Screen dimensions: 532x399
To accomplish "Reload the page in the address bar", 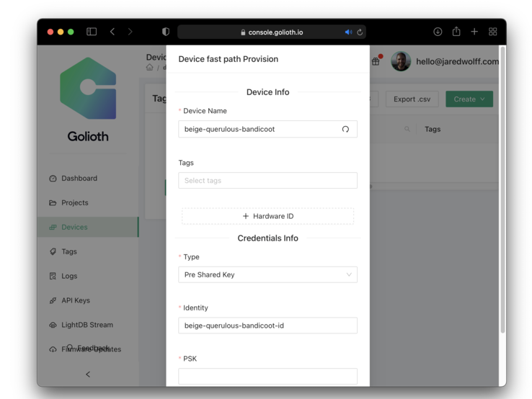I will 360,32.
